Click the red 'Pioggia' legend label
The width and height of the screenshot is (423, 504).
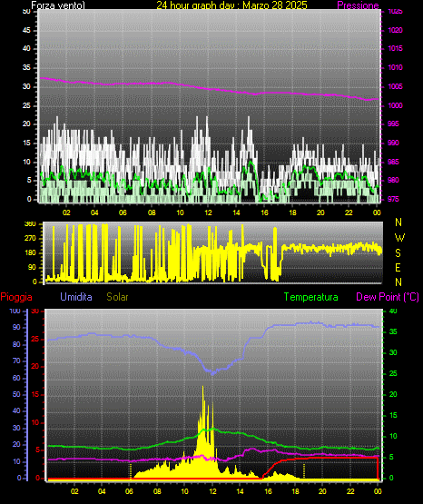pyautogui.click(x=16, y=297)
